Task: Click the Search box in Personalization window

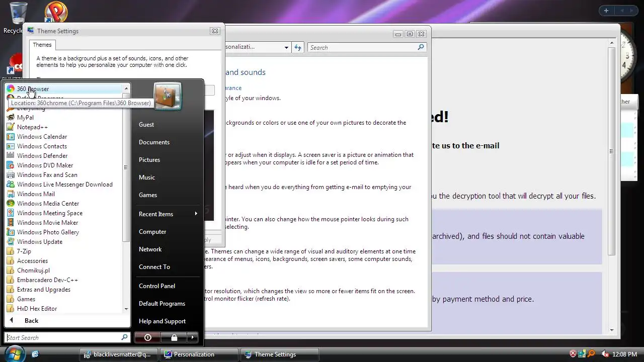Action: pos(367,47)
